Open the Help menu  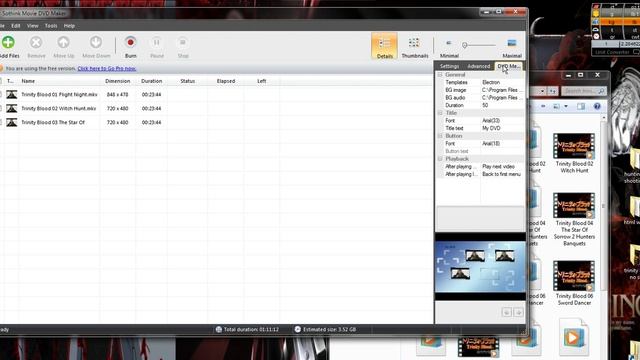pyautogui.click(x=69, y=26)
